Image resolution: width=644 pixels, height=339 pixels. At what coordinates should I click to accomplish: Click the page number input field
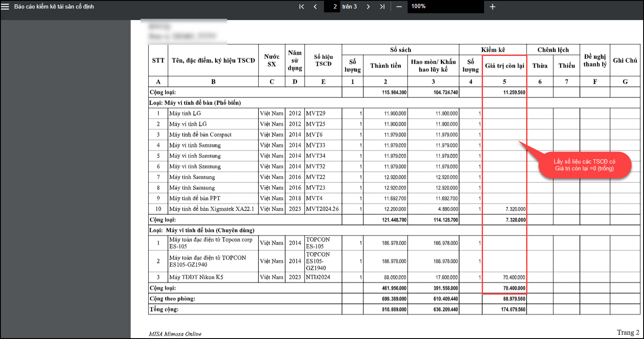(x=332, y=6)
